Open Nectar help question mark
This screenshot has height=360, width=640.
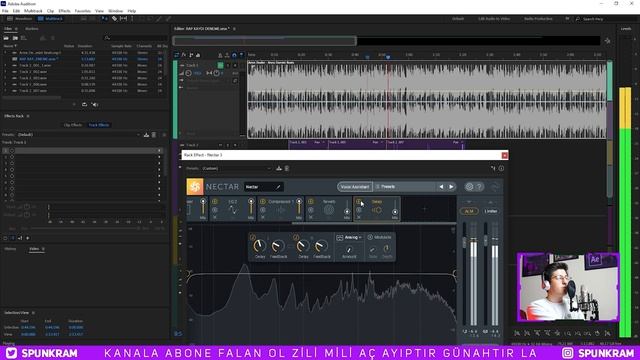pos(480,187)
